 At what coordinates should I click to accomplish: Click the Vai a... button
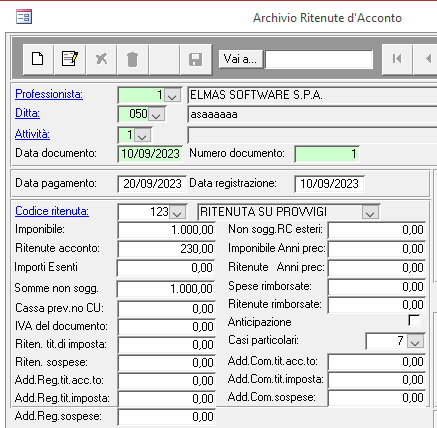click(x=240, y=59)
